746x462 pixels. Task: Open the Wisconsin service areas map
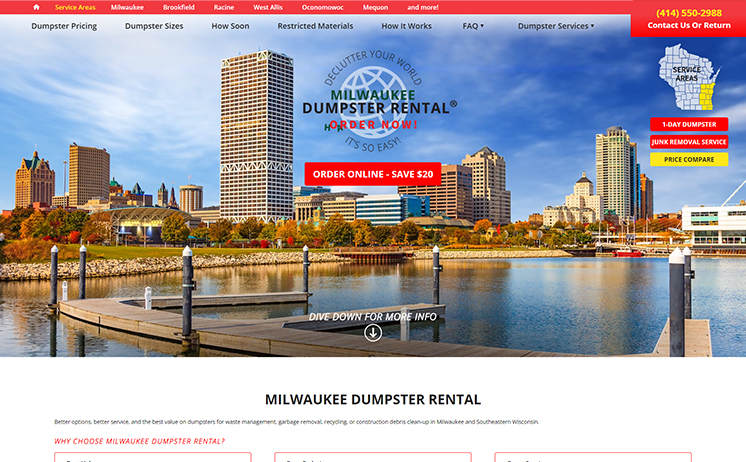pos(687,80)
